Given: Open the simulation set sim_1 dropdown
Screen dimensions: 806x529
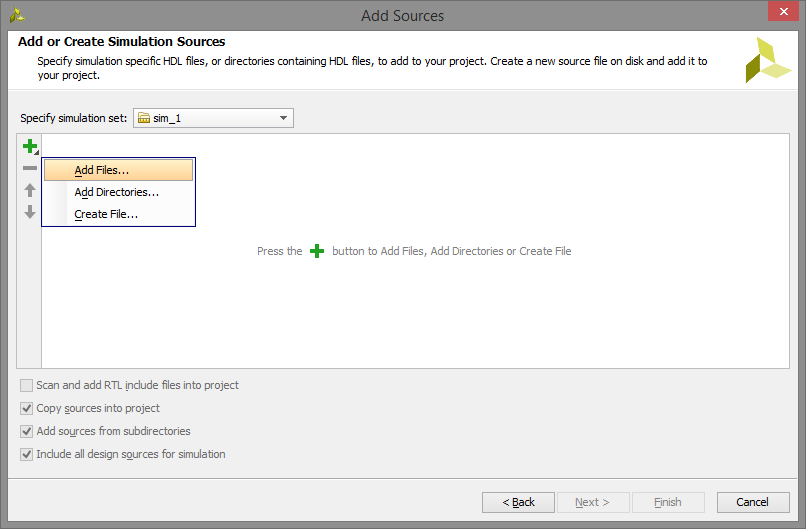Looking at the screenshot, I should pyautogui.click(x=213, y=118).
